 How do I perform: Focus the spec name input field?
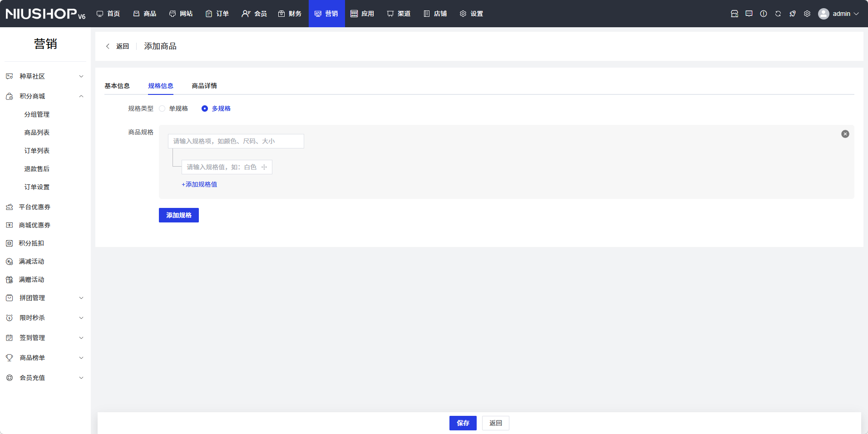(236, 141)
